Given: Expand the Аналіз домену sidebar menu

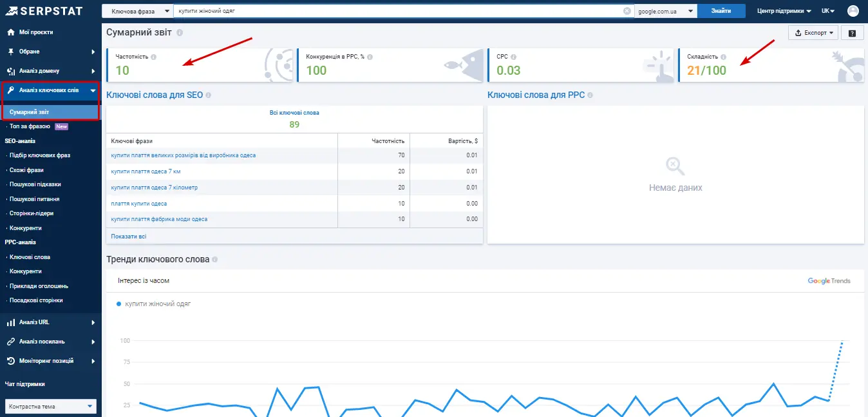Looking at the screenshot, I should (x=51, y=71).
